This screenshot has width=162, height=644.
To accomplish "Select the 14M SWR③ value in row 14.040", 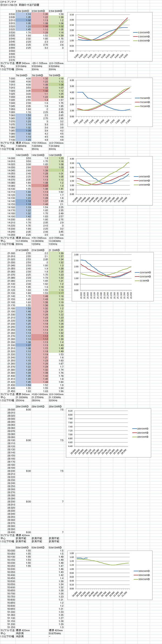I will pyautogui.click(x=62, y=170).
